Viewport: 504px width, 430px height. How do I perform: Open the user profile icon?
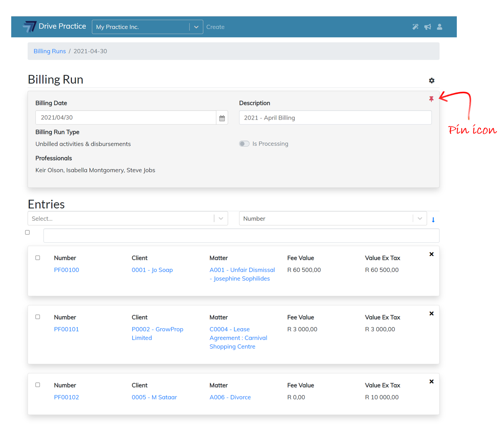click(x=440, y=27)
